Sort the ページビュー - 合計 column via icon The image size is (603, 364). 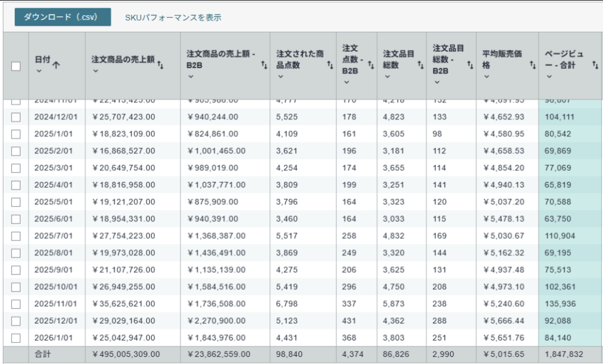pos(595,65)
